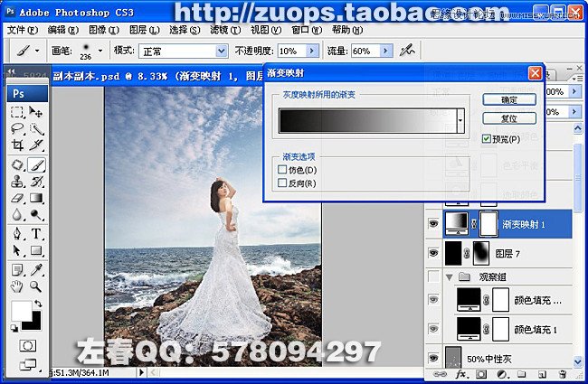Hide the 50%中性灰 layer

click(x=433, y=358)
